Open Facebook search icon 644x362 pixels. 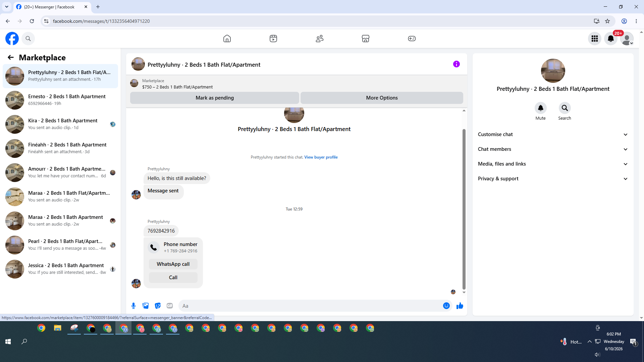28,39
